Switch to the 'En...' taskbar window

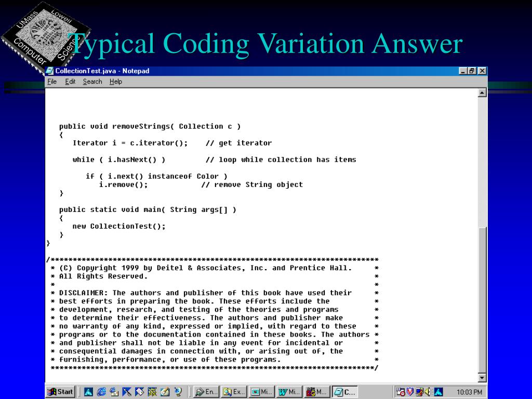click(x=206, y=392)
